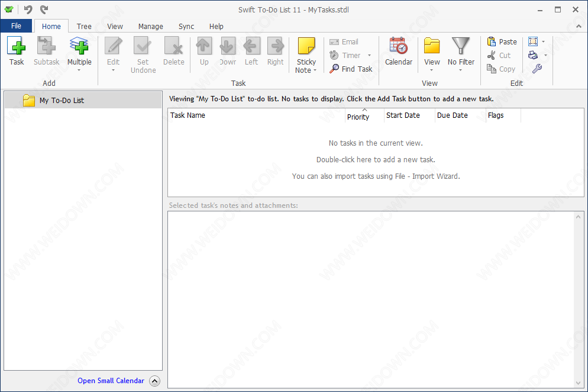The height and width of the screenshot is (392, 588).
Task: Click the Sticky Note yellow icon
Action: pyautogui.click(x=306, y=46)
